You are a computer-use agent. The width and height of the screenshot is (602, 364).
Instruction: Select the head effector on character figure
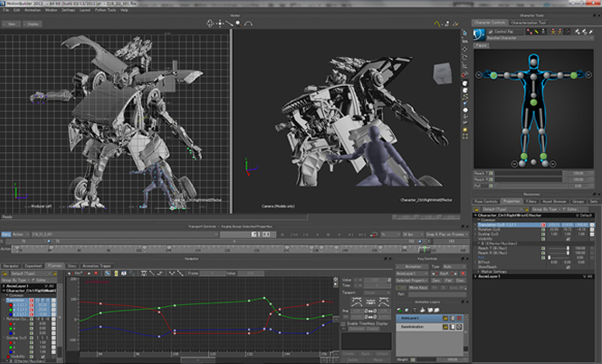tap(533, 62)
